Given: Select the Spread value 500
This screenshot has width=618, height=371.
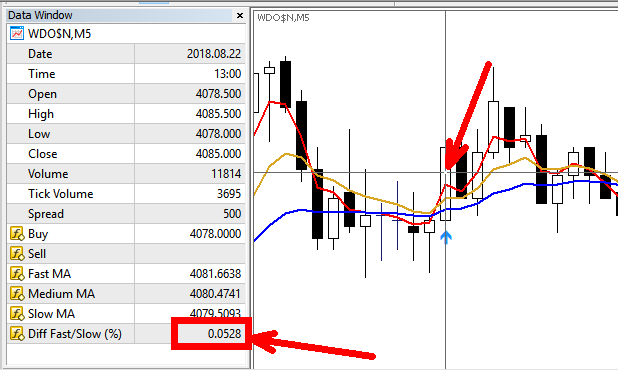Looking at the screenshot, I should pos(232,214).
